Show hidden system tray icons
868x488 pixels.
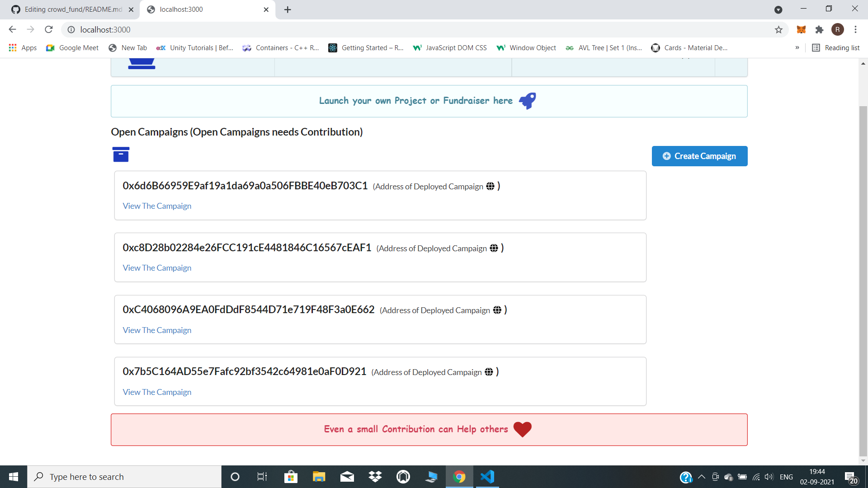click(x=702, y=477)
